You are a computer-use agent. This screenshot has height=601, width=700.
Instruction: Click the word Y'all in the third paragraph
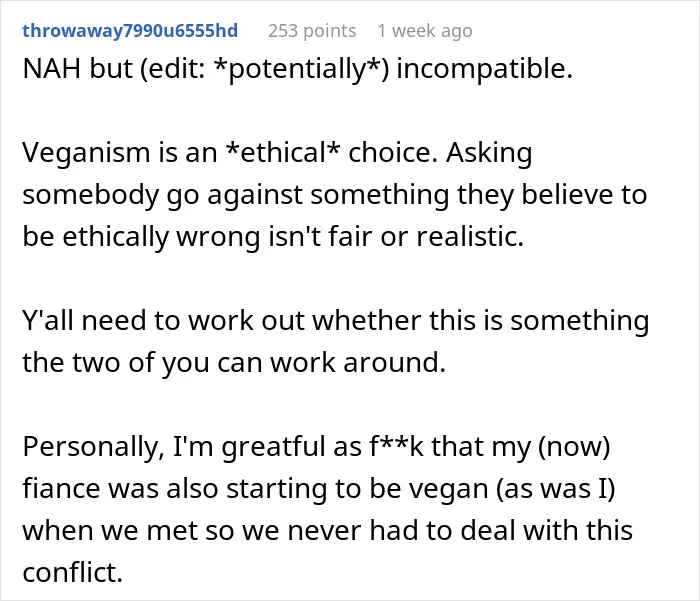pyautogui.click(x=48, y=320)
